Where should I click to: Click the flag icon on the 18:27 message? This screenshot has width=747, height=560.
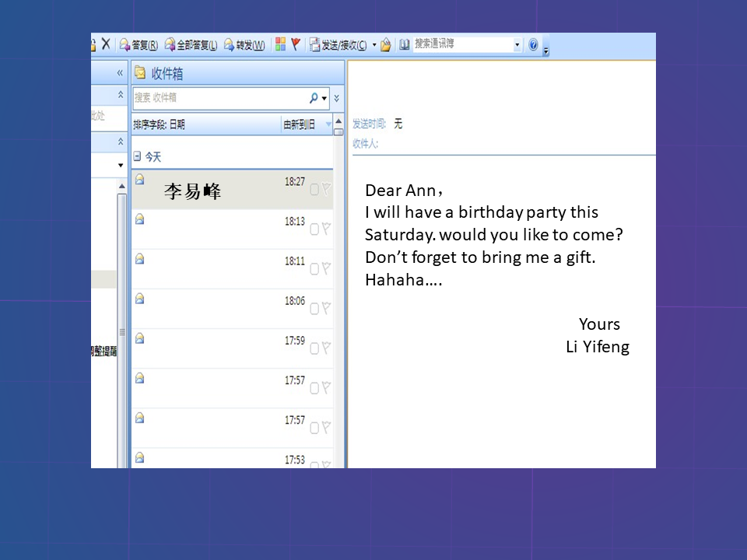326,189
